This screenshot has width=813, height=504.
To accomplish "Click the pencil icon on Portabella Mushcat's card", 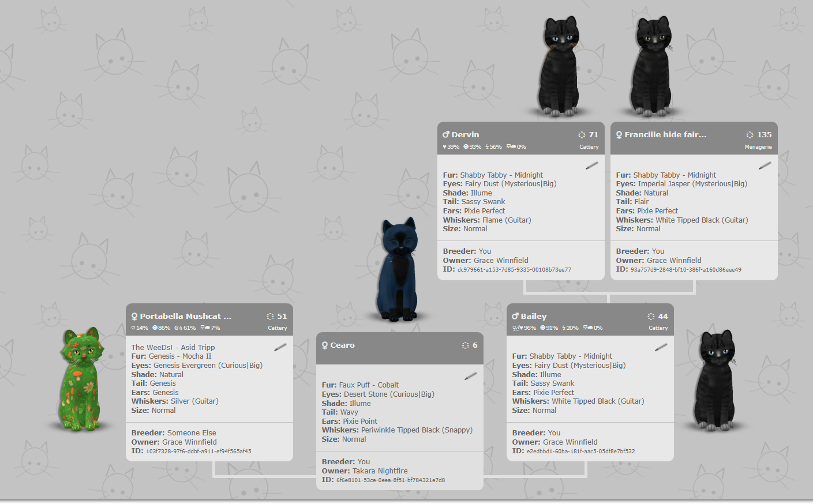I will pyautogui.click(x=280, y=347).
